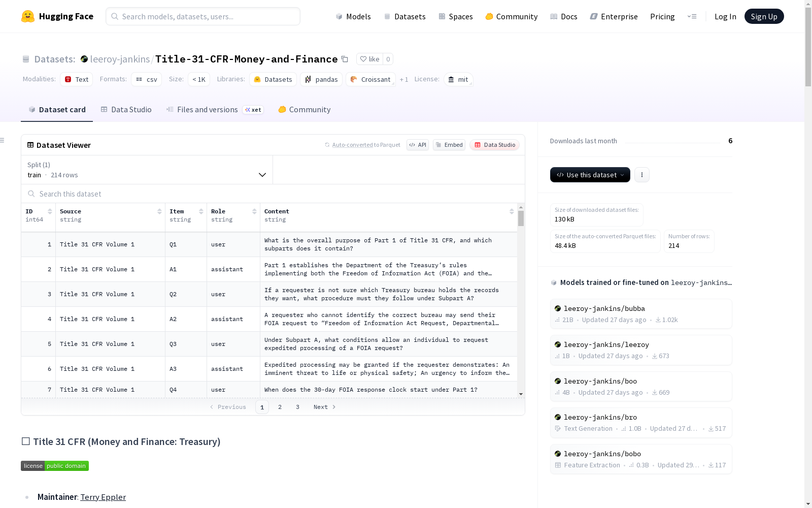The width and height of the screenshot is (812, 508).
Task: Click the csv format tag
Action: 146,79
